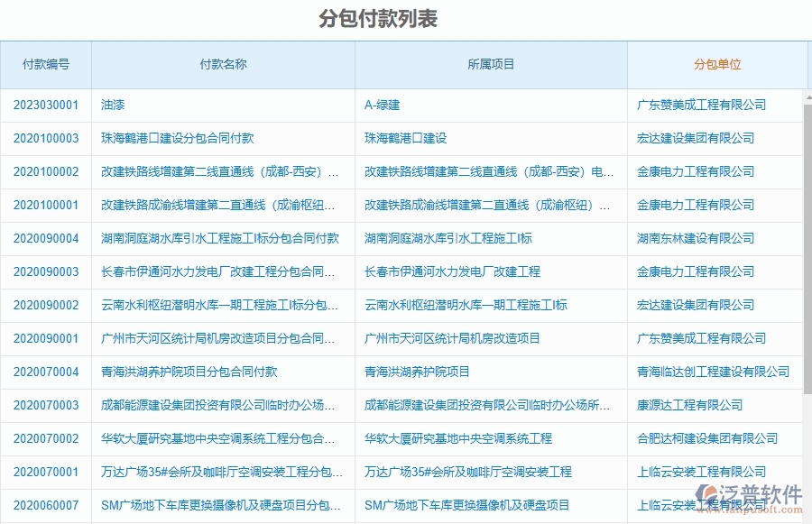The height and width of the screenshot is (524, 812).
Task: Open the 油漆 payment detail
Action: click(x=110, y=105)
